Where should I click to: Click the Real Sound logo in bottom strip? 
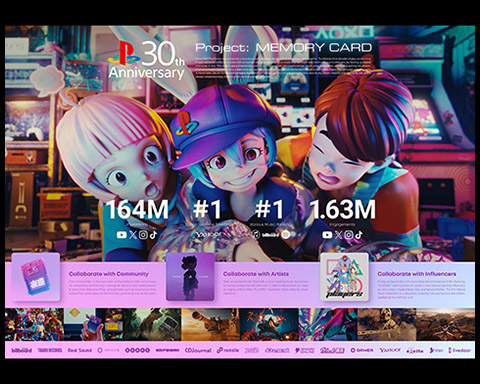pyautogui.click(x=80, y=350)
